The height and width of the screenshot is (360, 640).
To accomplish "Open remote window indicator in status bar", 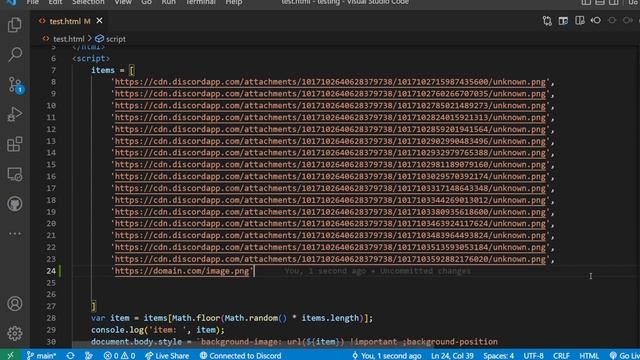I will [11, 356].
